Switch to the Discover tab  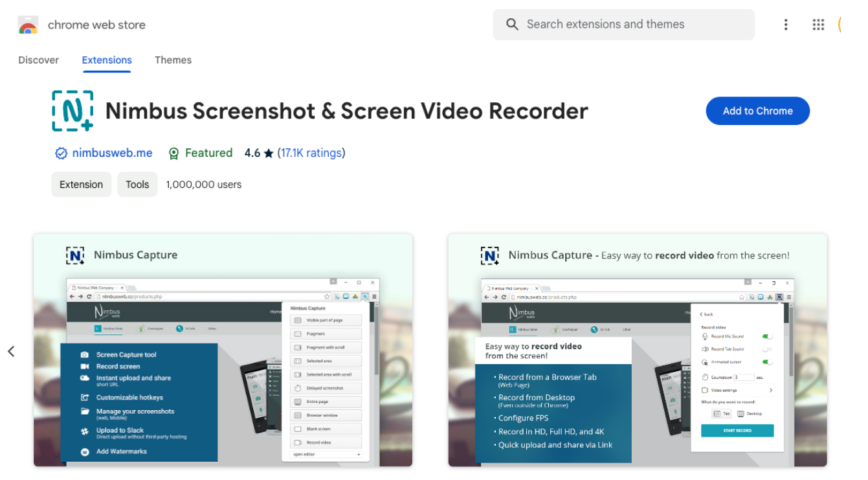[38, 60]
